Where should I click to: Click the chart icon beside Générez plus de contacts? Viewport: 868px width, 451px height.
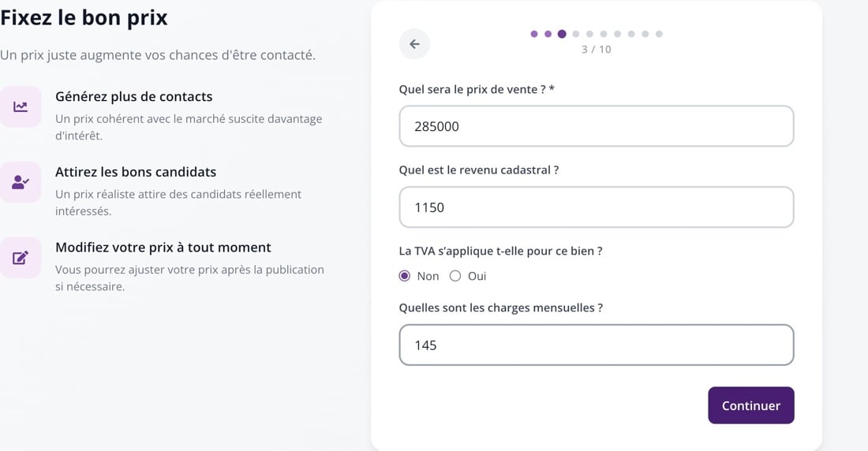(21, 106)
